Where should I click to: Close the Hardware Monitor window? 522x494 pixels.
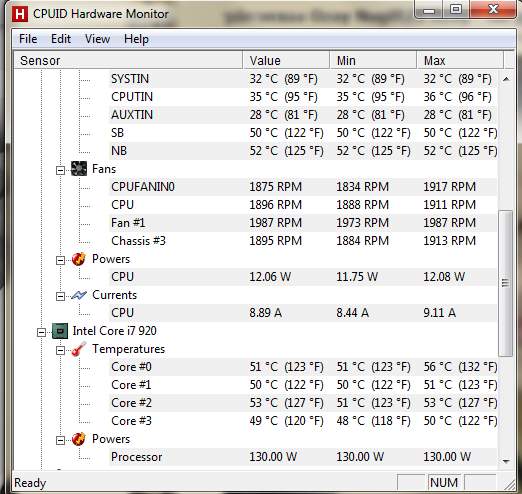point(493,10)
